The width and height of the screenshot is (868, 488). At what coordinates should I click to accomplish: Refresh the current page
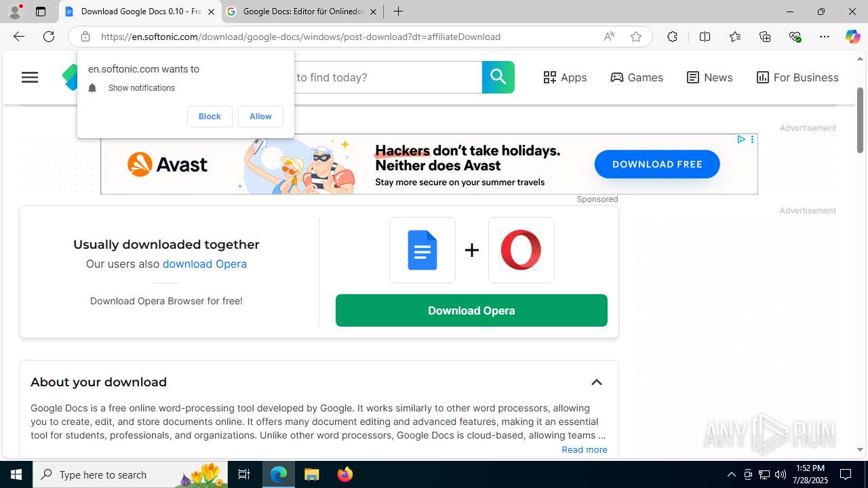(49, 37)
